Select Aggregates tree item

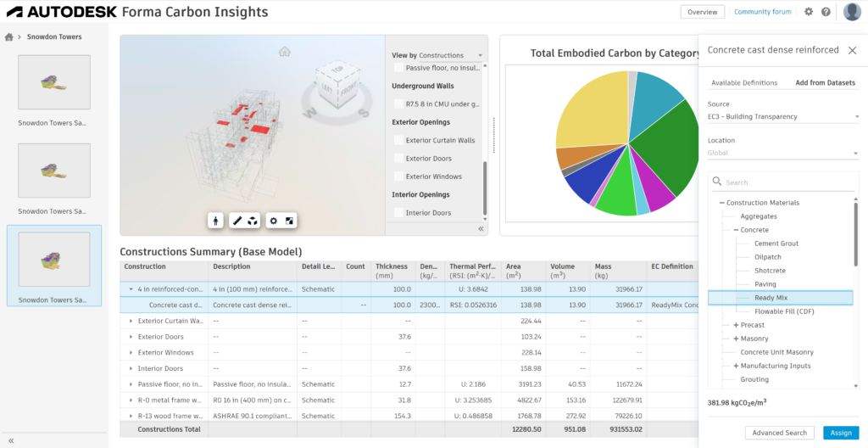pyautogui.click(x=759, y=216)
